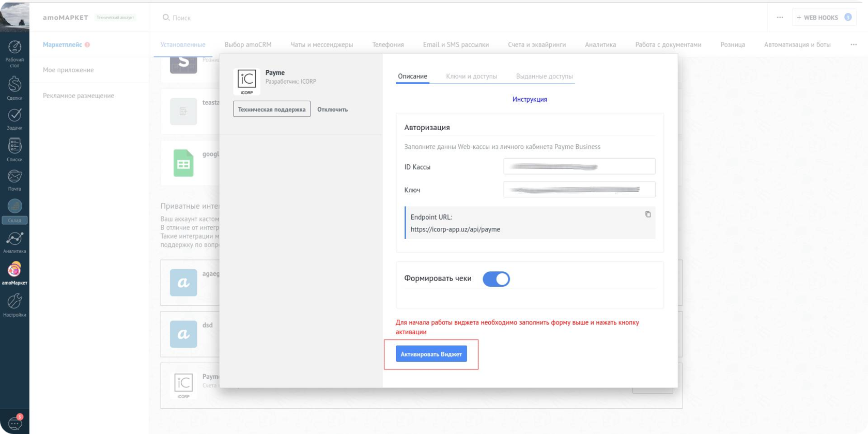Open the Инструкция link
This screenshot has width=868, height=434.
[530, 99]
